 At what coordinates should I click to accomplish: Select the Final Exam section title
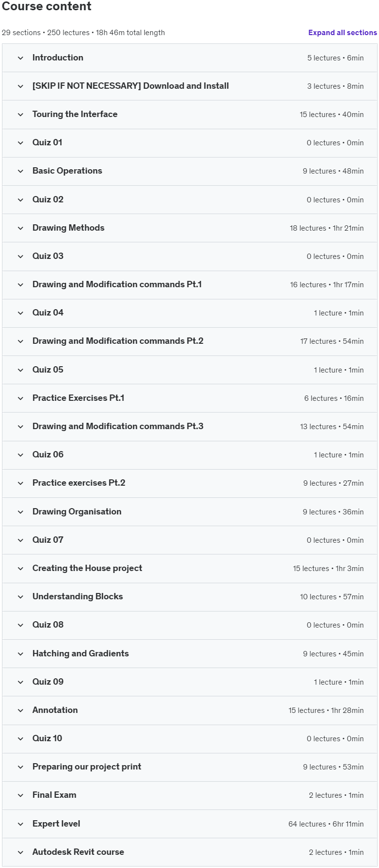(x=54, y=795)
